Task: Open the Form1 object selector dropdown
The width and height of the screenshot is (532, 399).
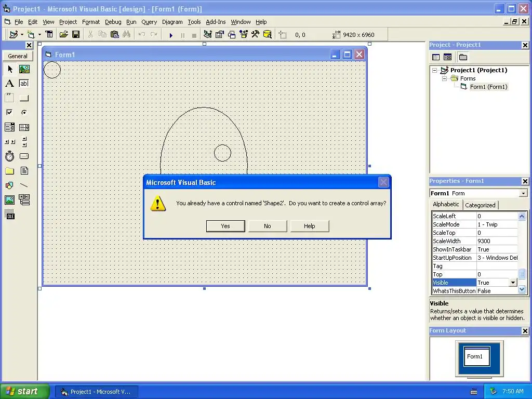Action: [x=523, y=193]
